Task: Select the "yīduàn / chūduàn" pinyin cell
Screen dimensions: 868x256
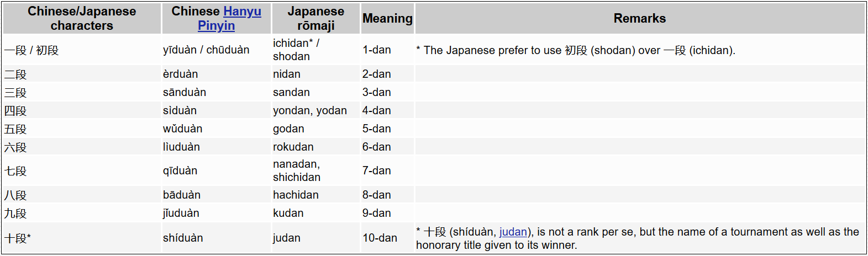Action: click(206, 50)
